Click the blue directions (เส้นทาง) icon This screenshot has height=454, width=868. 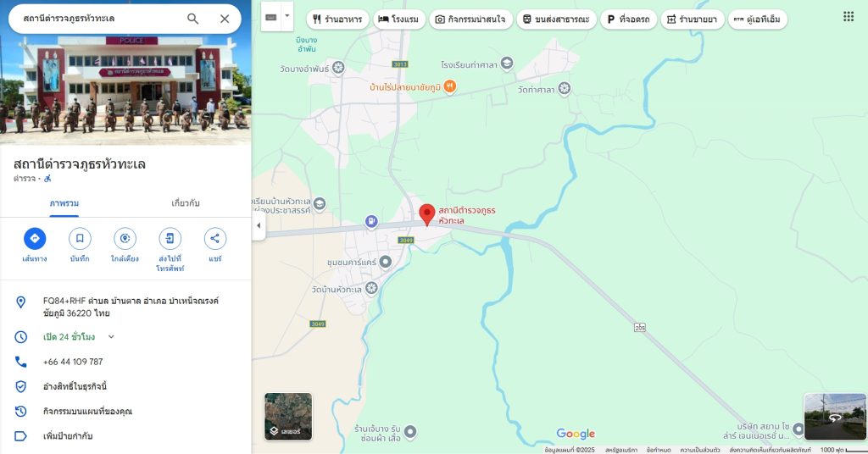(35, 238)
